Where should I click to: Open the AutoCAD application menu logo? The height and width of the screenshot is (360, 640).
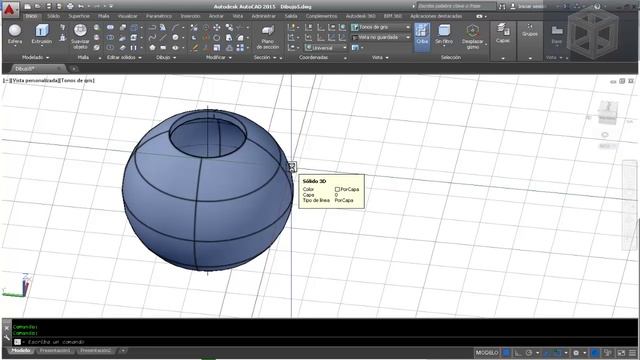[10, 9]
